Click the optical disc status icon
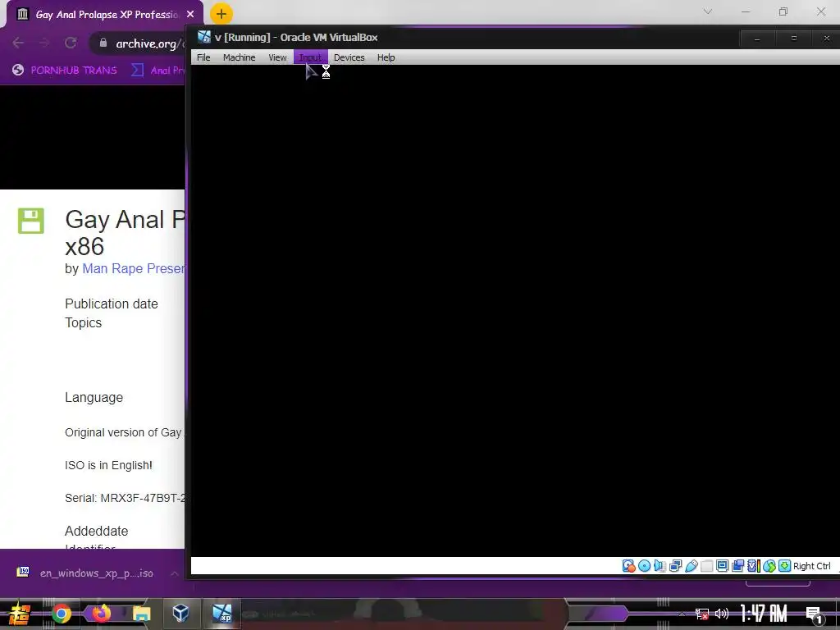 click(x=645, y=566)
